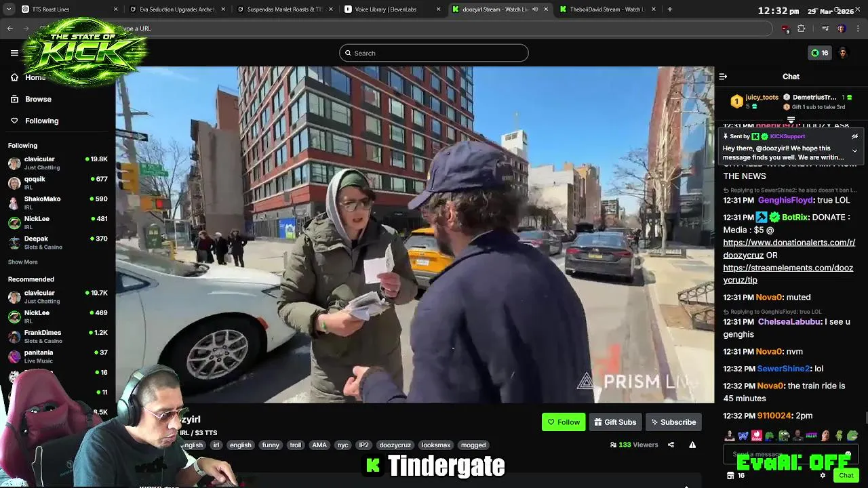Open the browser tab search dropdown arrow

[x=8, y=9]
